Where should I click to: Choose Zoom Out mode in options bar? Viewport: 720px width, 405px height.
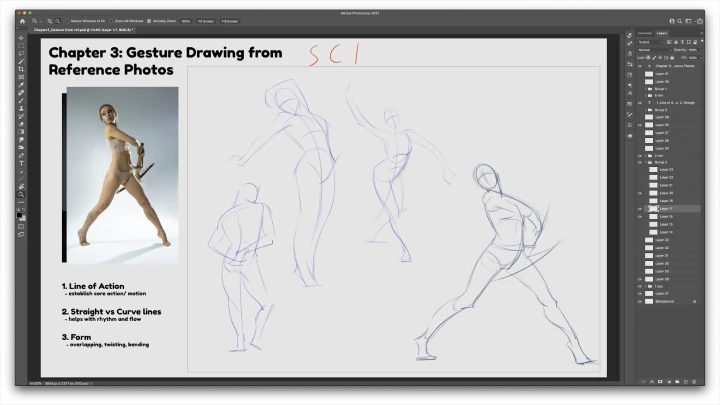(57, 21)
